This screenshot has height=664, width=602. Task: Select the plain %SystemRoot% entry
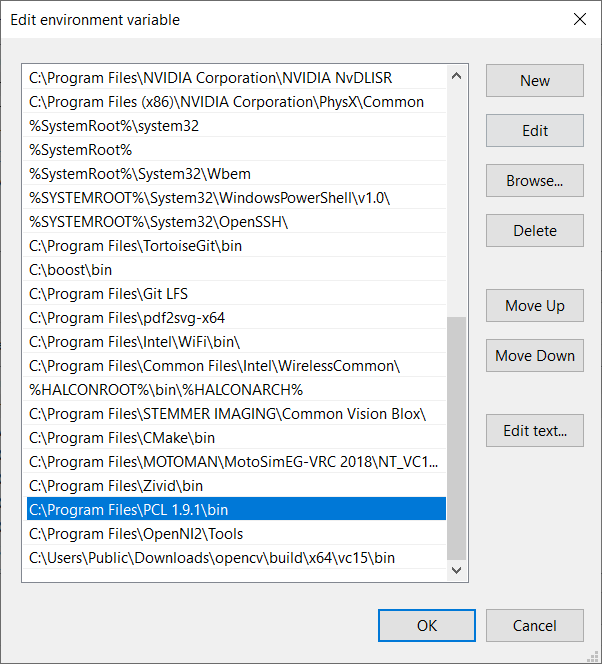click(236, 150)
